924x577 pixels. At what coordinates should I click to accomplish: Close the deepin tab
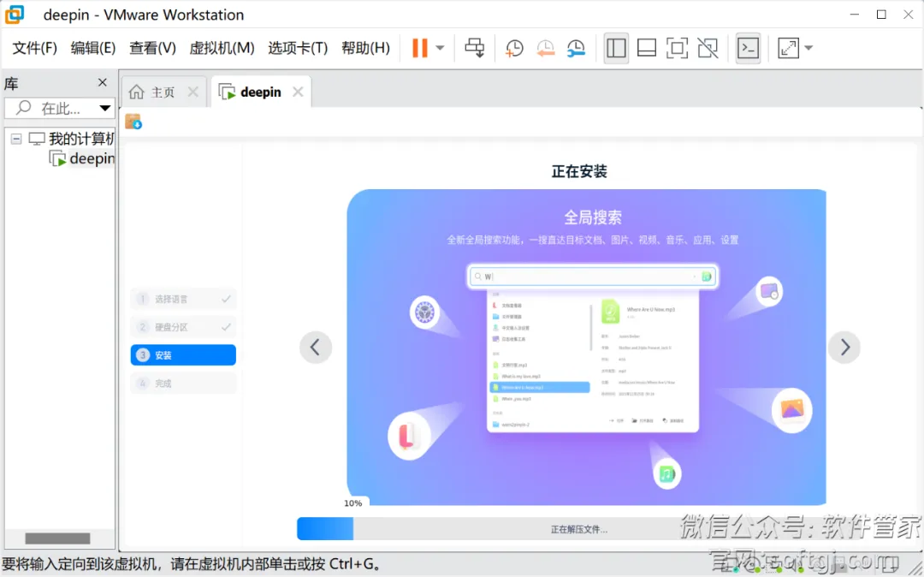299,92
